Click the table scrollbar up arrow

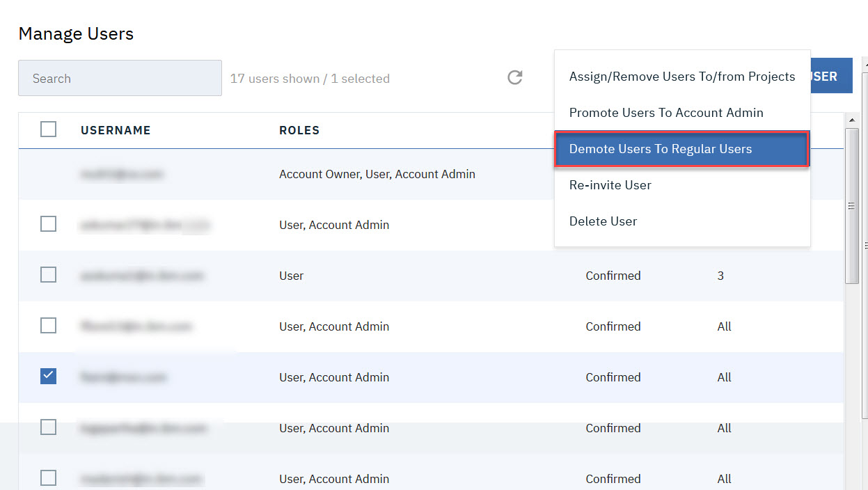click(x=851, y=120)
